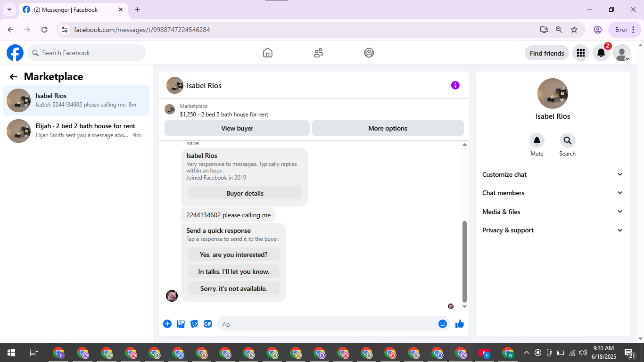Open the Windows Start menu

[x=11, y=353]
